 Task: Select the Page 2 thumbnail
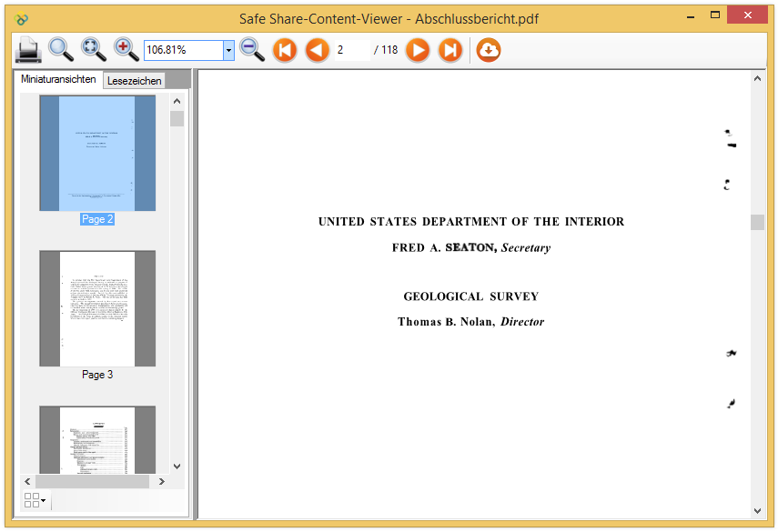(x=97, y=153)
